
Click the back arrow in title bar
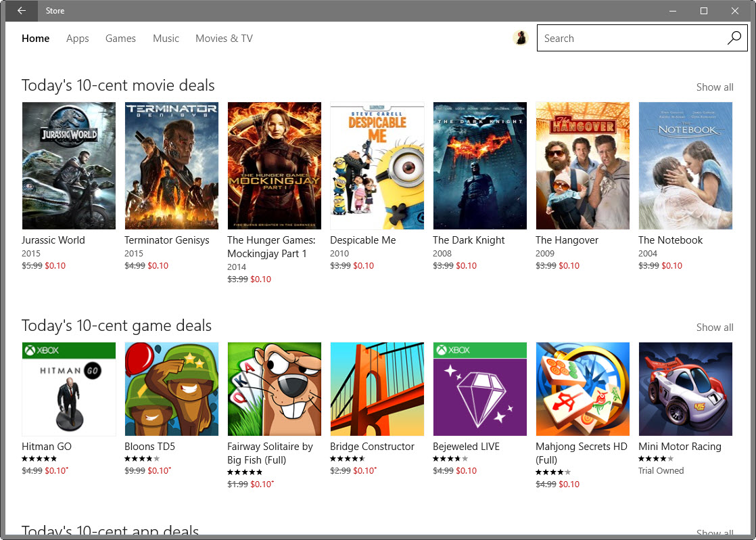pyautogui.click(x=22, y=11)
